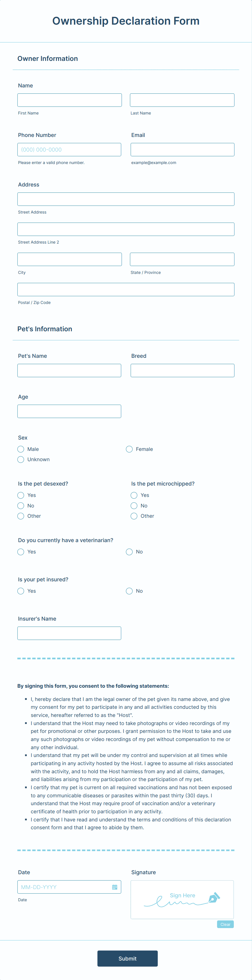This screenshot has width=252, height=980.
Task: Select Yes for Is your pet insured
Action: (x=21, y=591)
